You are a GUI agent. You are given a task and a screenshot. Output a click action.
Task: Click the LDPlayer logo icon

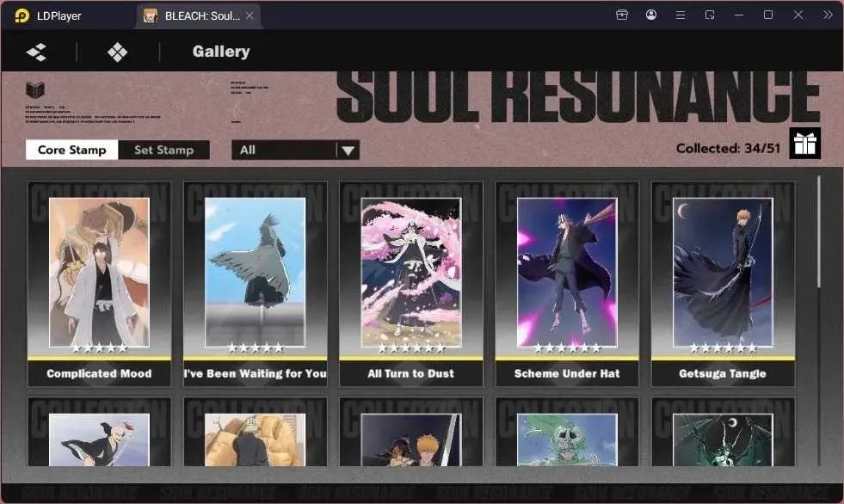[22, 15]
